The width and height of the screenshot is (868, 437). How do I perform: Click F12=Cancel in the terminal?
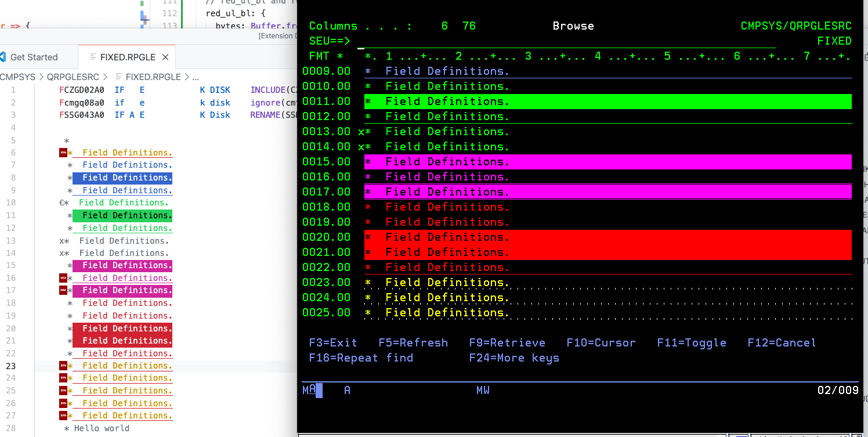(782, 343)
